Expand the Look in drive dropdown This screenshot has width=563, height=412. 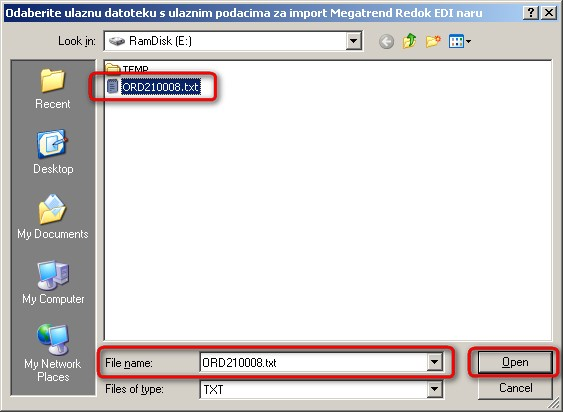coord(353,41)
